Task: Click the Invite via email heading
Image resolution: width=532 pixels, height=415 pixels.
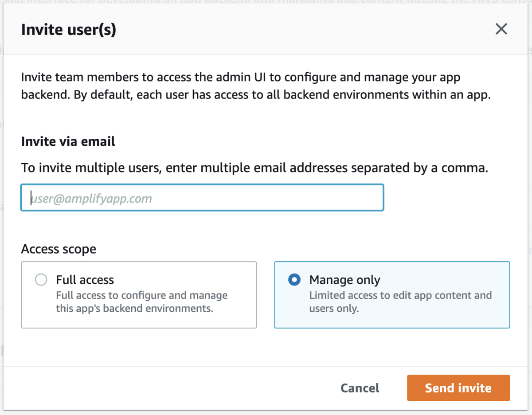Action: click(68, 141)
